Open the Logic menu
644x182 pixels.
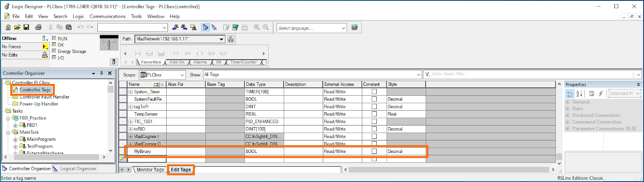[x=78, y=17]
